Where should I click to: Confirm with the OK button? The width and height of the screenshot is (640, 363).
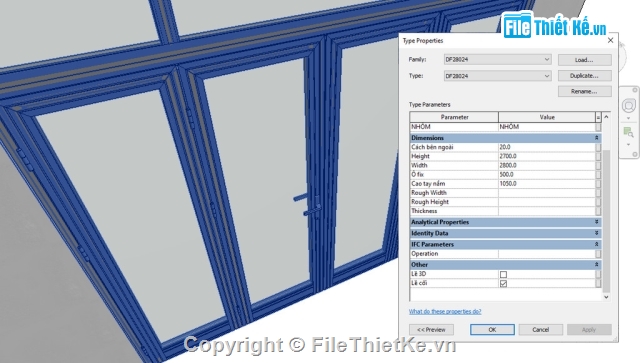(492, 330)
